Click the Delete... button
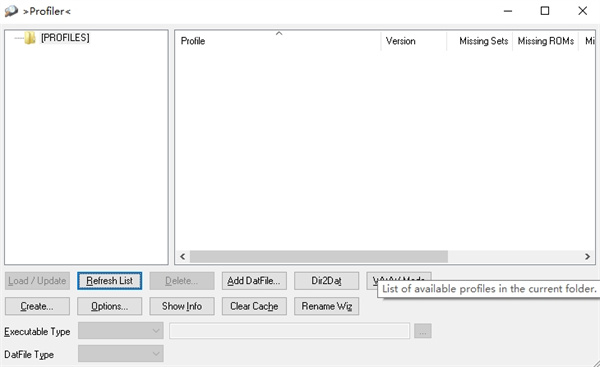This screenshot has height=367, width=600. [x=182, y=281]
